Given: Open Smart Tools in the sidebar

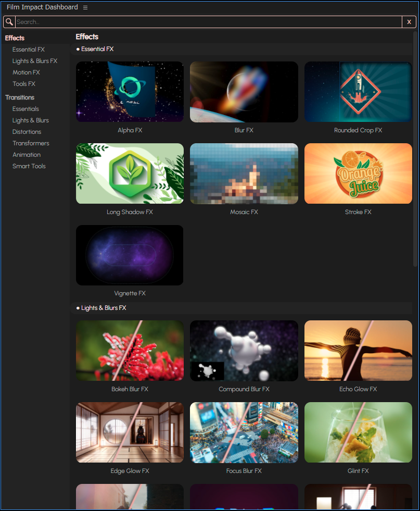Looking at the screenshot, I should (29, 166).
